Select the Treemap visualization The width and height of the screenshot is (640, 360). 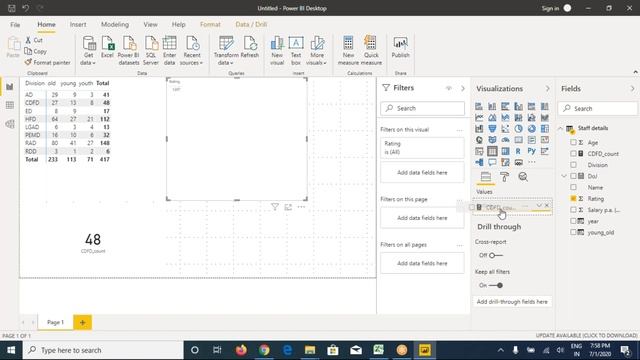pos(544,129)
